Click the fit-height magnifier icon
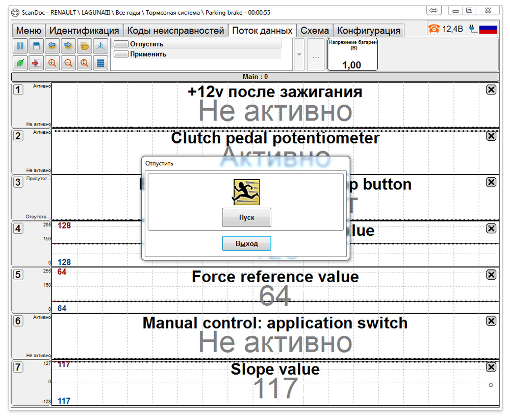Screen dimensions: 510x420 [84, 63]
